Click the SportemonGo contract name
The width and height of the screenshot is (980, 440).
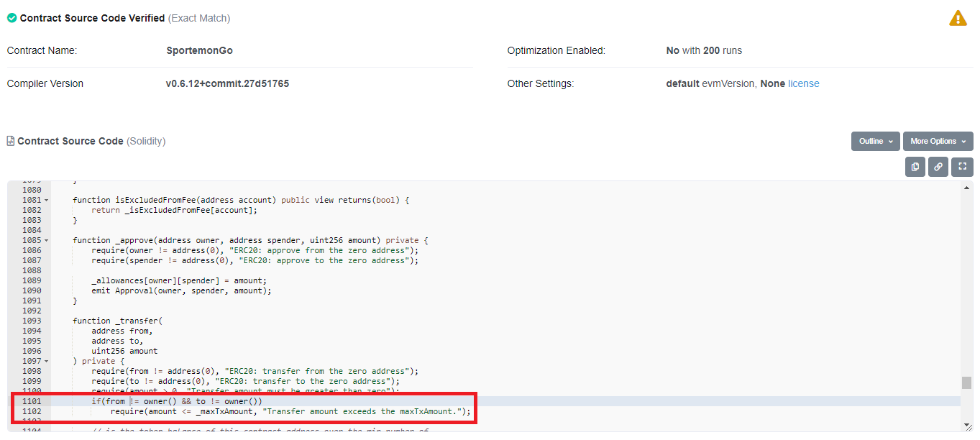point(199,50)
